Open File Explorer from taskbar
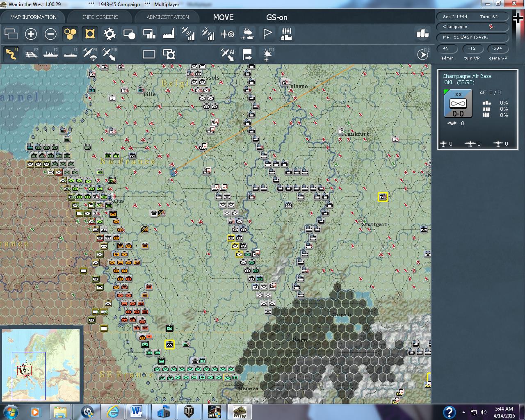The image size is (525, 420). (60, 412)
